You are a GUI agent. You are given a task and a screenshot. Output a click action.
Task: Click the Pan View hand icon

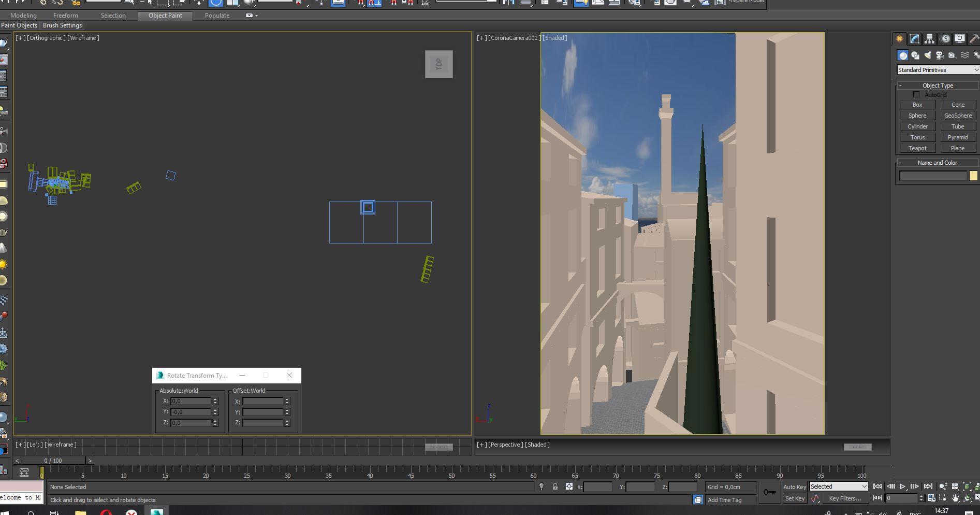pyautogui.click(x=955, y=498)
